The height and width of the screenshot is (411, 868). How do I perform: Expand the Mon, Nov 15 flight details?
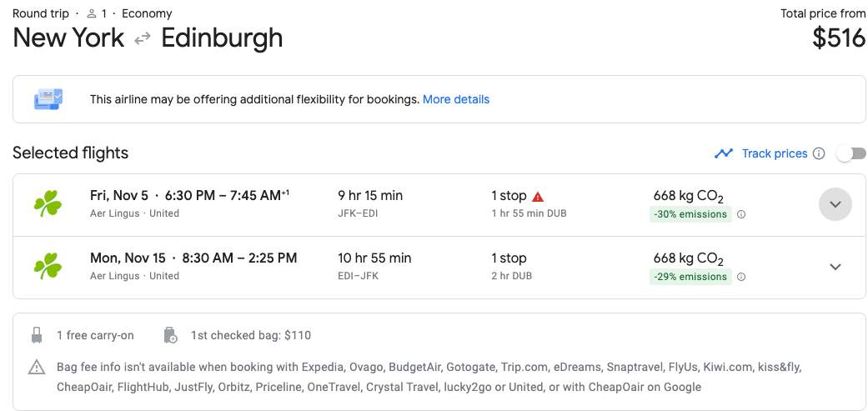835,267
